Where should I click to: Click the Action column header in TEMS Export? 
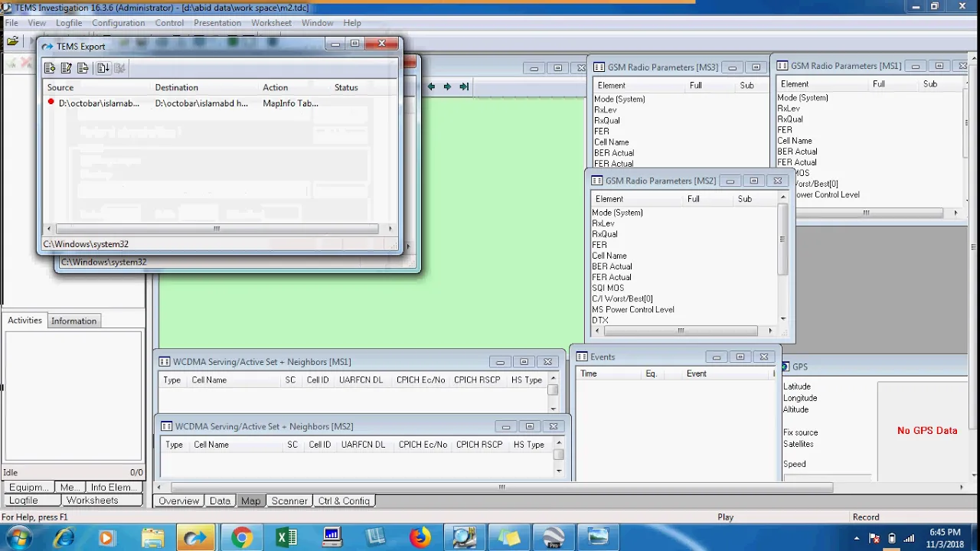click(x=295, y=87)
